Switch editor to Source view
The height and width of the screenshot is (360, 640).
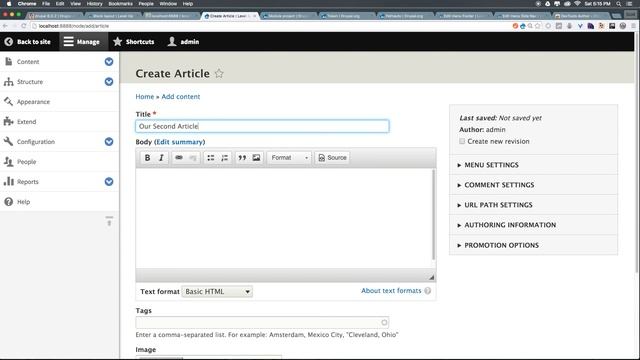[332, 158]
